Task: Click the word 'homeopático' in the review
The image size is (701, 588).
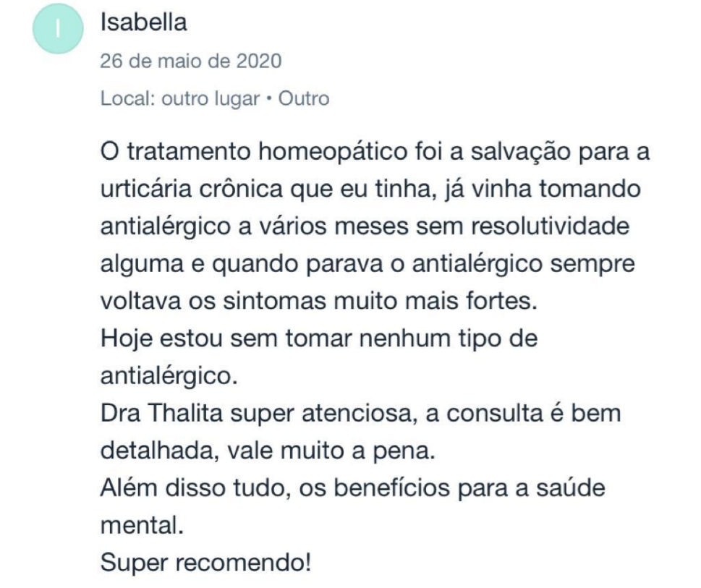Action: pyautogui.click(x=333, y=151)
